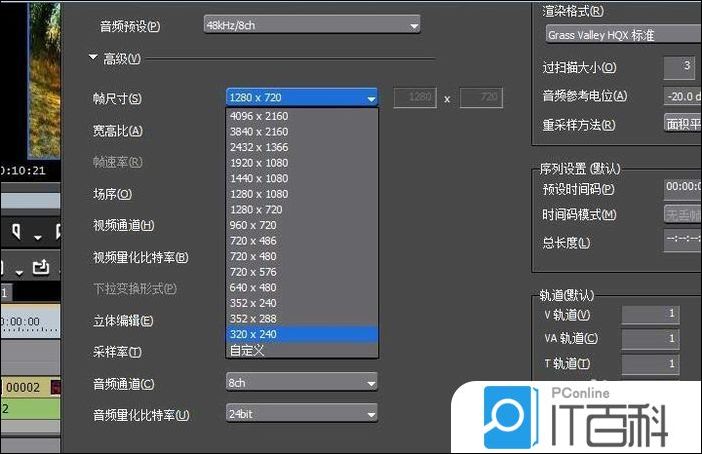Click the 00002 clip on timeline
The height and width of the screenshot is (454, 702).
31,387
